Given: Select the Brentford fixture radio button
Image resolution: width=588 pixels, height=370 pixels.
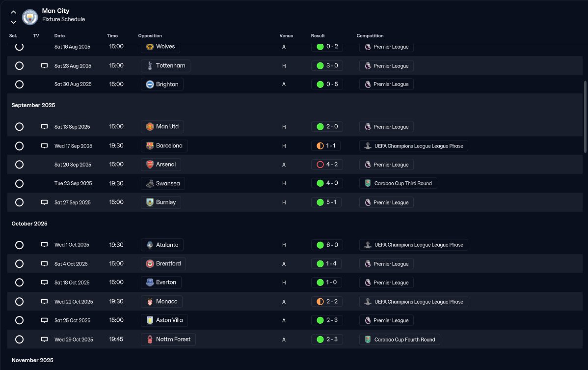Looking at the screenshot, I should coord(19,264).
